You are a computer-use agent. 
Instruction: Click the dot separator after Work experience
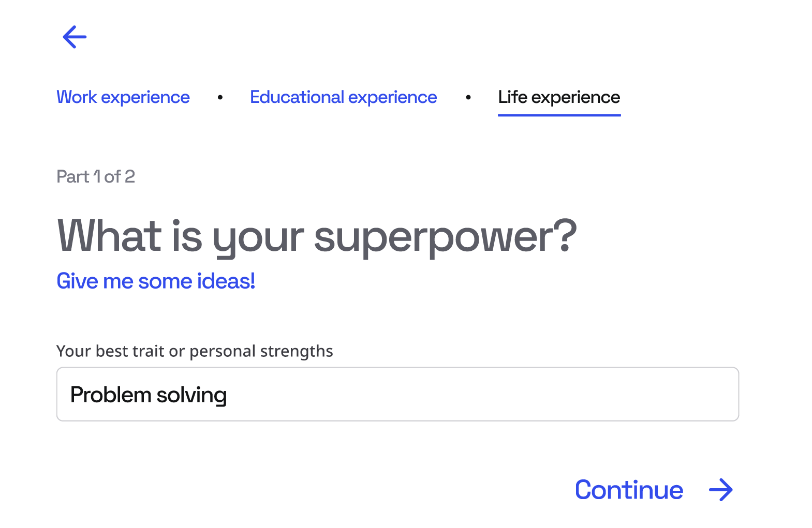[220, 97]
